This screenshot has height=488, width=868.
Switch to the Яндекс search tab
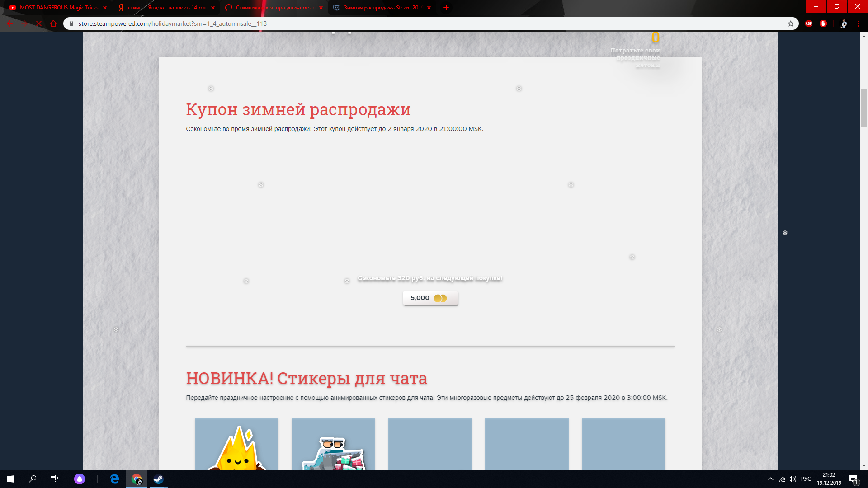pyautogui.click(x=165, y=8)
